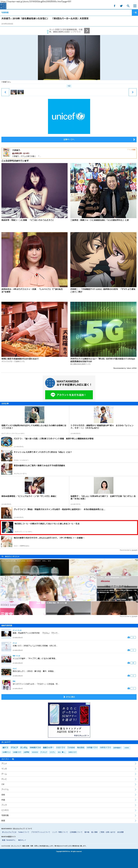138x868 pixels.
Task: Open the 東京03飯塚 鹿児島観光 article
Action: [69, 469]
